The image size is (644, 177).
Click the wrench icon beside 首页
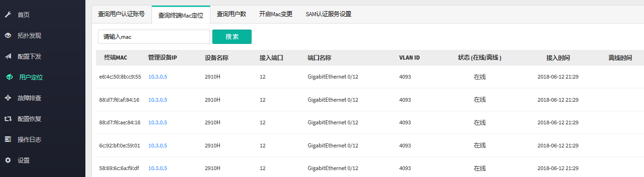[x=8, y=15]
